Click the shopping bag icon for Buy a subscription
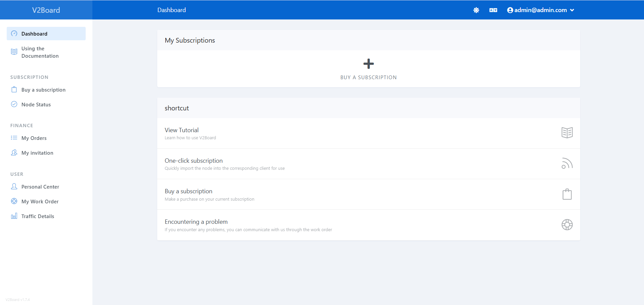The width and height of the screenshot is (644, 305). (x=567, y=194)
